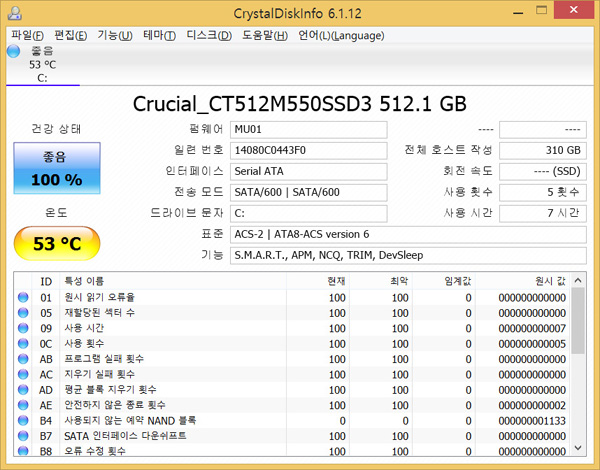Click the power on count value 5 횟수
Screen dimensions: 600x470
tap(543, 192)
